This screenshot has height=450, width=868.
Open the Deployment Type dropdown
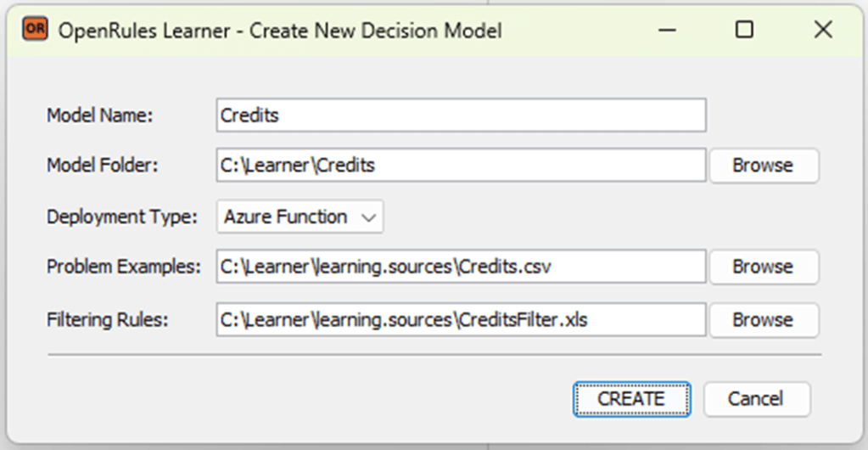(x=300, y=217)
